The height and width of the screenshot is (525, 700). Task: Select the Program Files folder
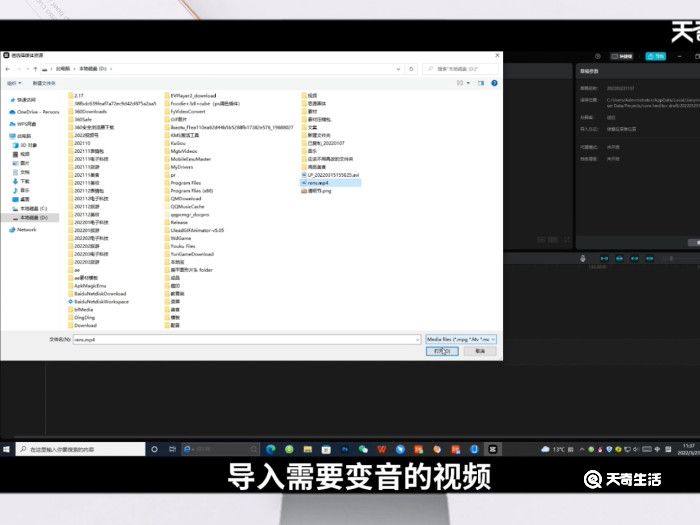(x=183, y=183)
